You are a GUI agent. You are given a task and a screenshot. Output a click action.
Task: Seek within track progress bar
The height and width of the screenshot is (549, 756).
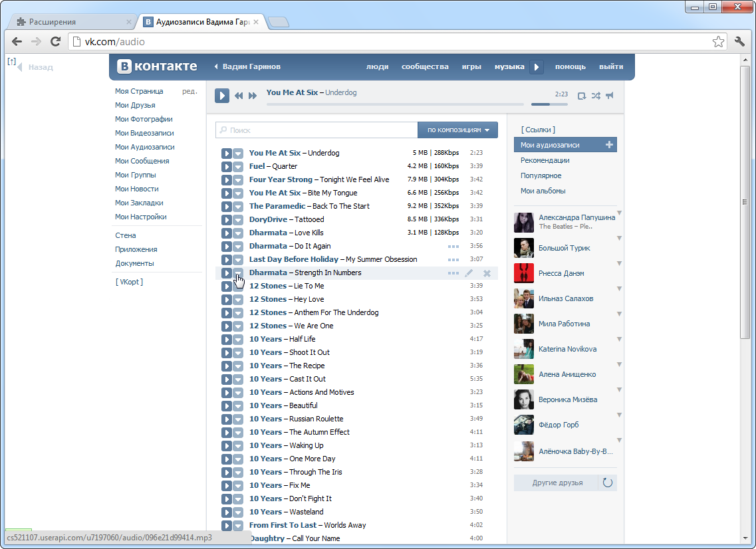coord(395,104)
